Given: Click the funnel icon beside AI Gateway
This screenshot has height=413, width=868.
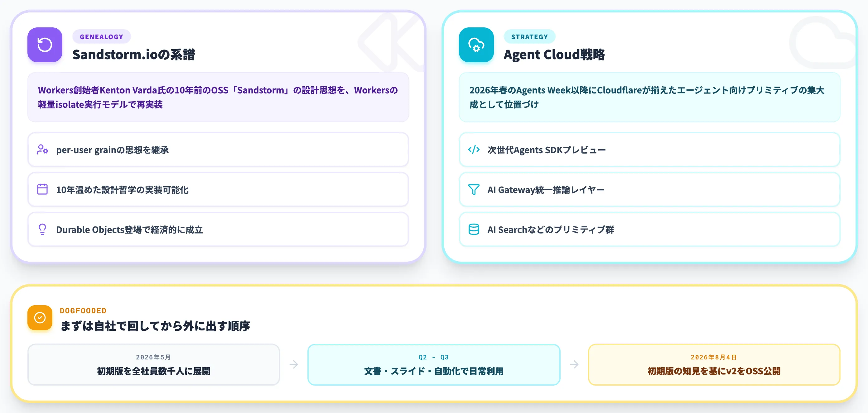Looking at the screenshot, I should [x=474, y=189].
